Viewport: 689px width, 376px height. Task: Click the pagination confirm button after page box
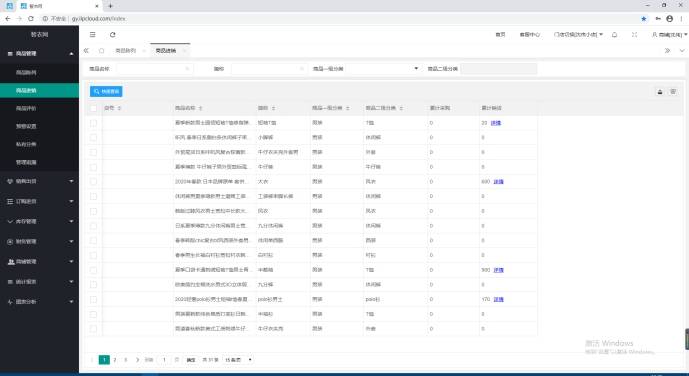(x=191, y=360)
